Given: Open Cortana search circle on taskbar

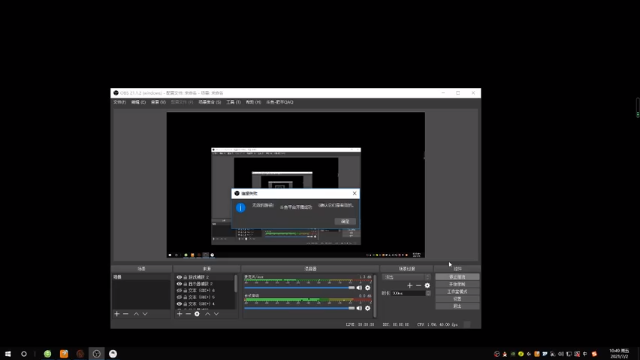Looking at the screenshot, I should click(x=24, y=354).
